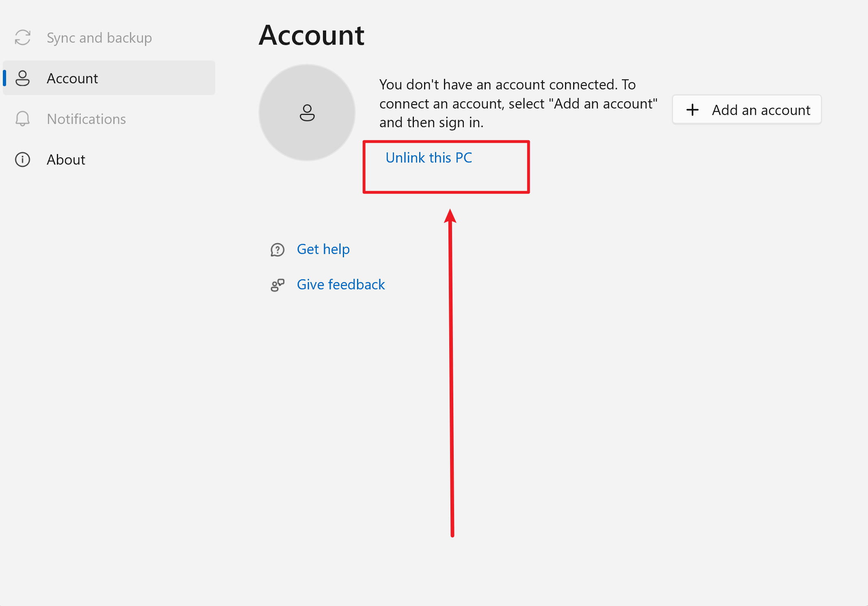868x606 pixels.
Task: Click the plus icon on Add an account
Action: (693, 110)
